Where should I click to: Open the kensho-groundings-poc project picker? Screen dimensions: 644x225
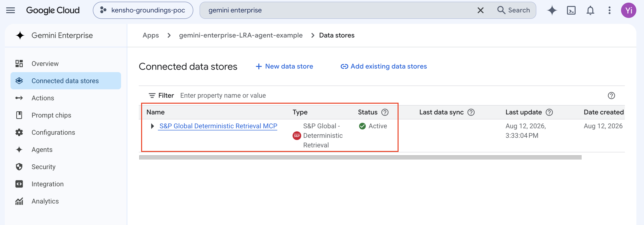[143, 10]
